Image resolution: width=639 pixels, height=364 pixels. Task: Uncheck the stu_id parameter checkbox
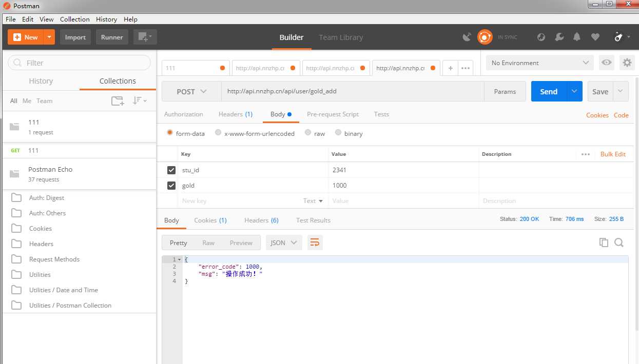coord(171,170)
